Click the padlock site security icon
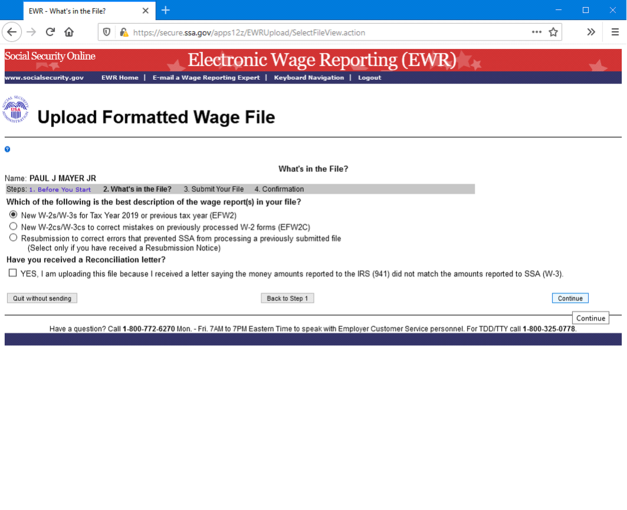 [x=123, y=32]
